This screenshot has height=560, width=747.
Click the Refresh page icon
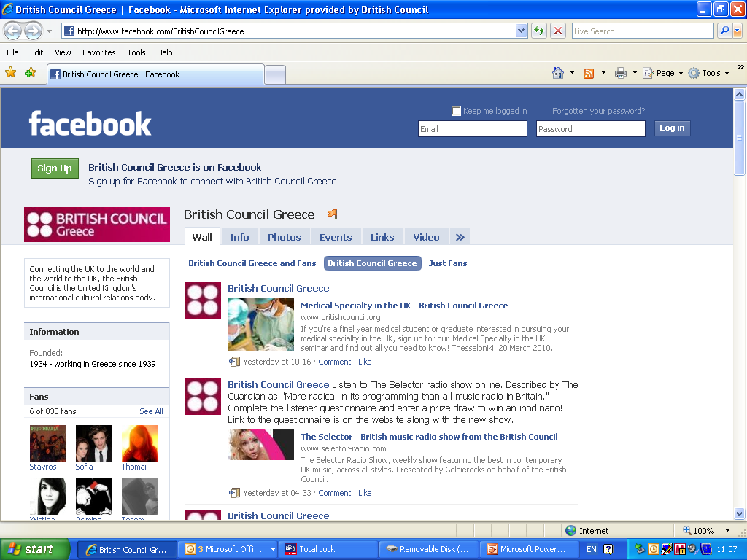click(539, 31)
